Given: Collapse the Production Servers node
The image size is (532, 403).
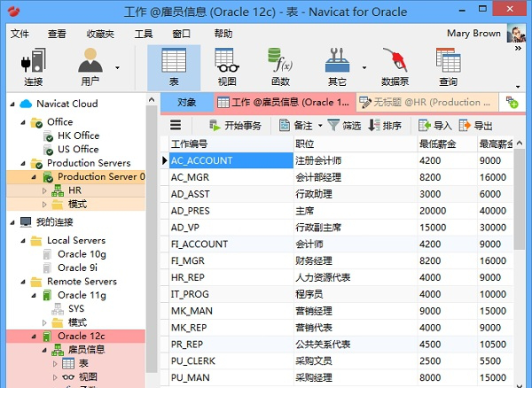Looking at the screenshot, I should click(x=23, y=163).
